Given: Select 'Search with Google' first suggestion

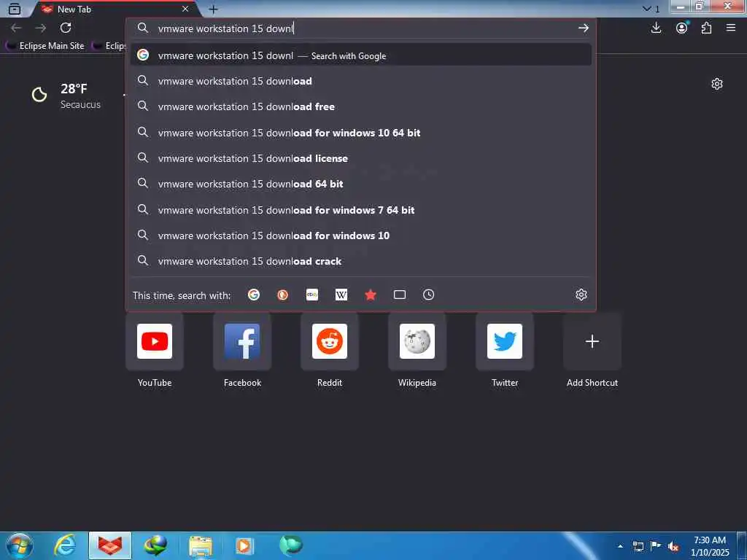Looking at the screenshot, I should pos(360,55).
